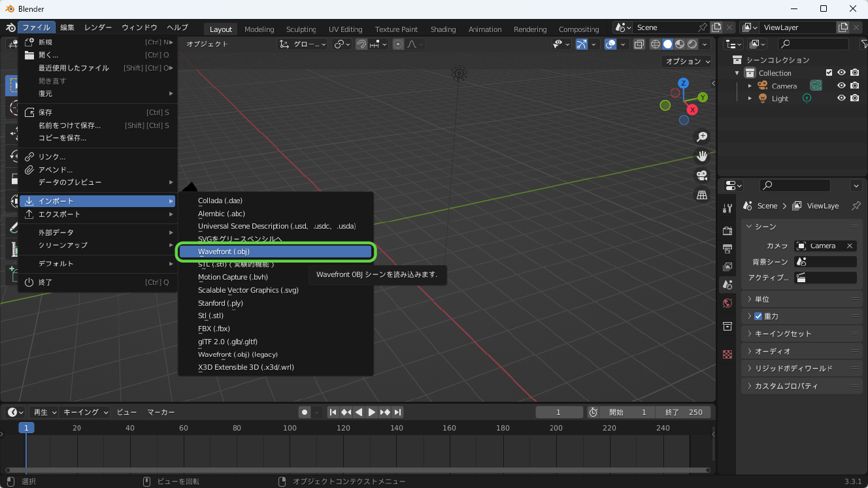Switch viewport to Wireframe shading mode
The width and height of the screenshot is (868, 488).
coord(655,44)
